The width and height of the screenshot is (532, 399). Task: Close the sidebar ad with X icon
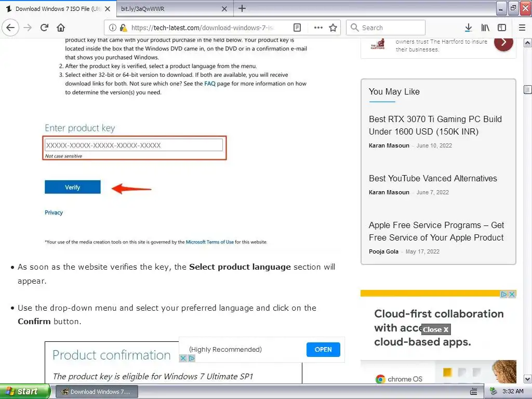(512, 294)
